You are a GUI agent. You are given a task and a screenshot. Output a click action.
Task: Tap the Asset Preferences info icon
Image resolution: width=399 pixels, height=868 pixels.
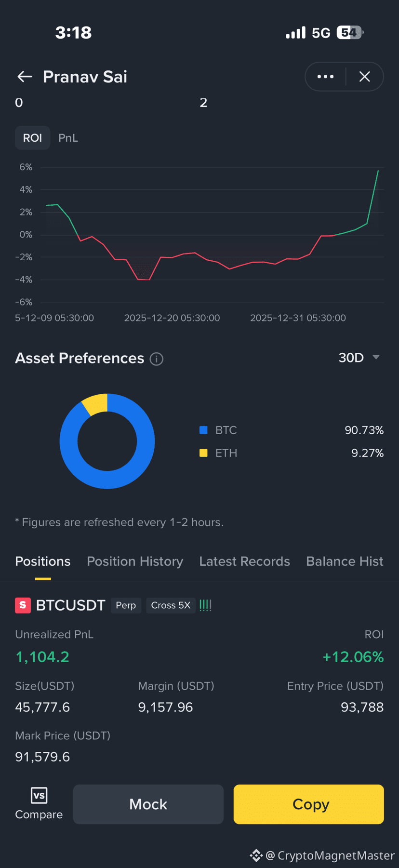tap(157, 359)
